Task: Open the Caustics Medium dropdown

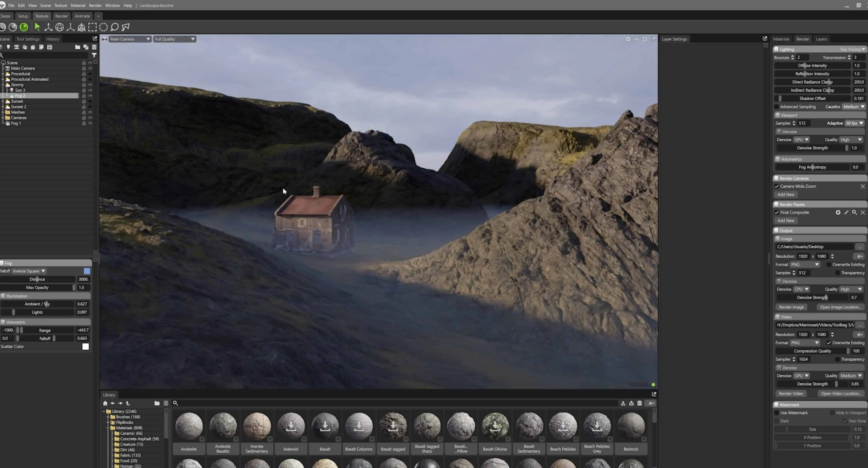Action: point(854,107)
